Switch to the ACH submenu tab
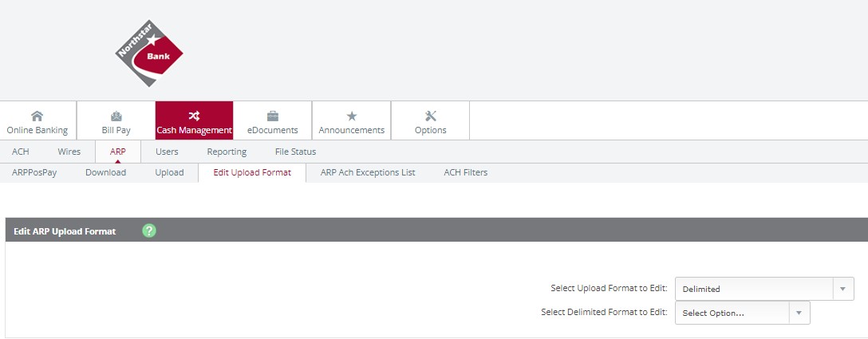Viewport: 868px width, 339px height. (x=21, y=152)
